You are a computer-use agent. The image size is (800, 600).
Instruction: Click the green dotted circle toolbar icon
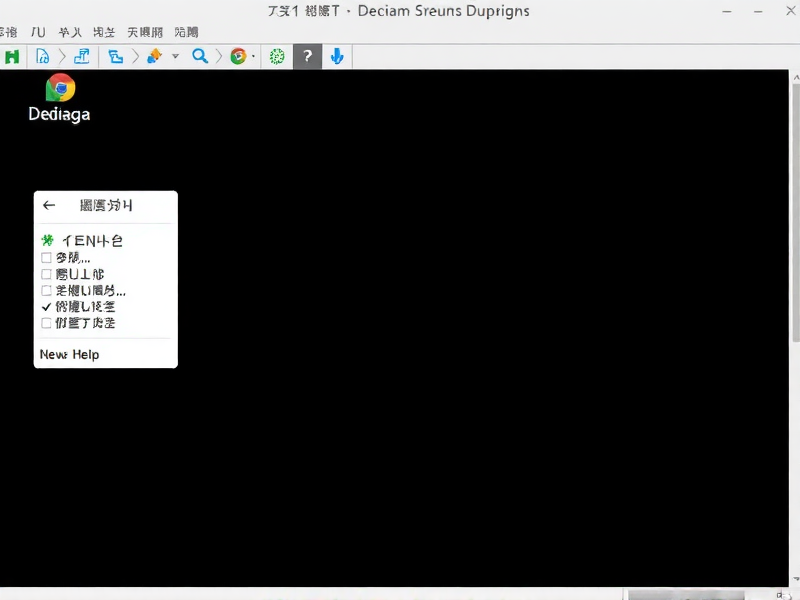[x=277, y=57]
